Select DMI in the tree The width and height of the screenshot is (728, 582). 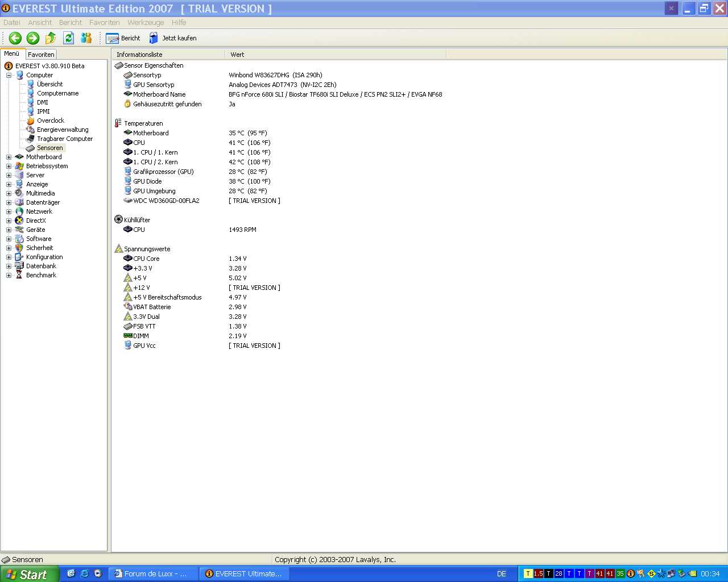43,102
